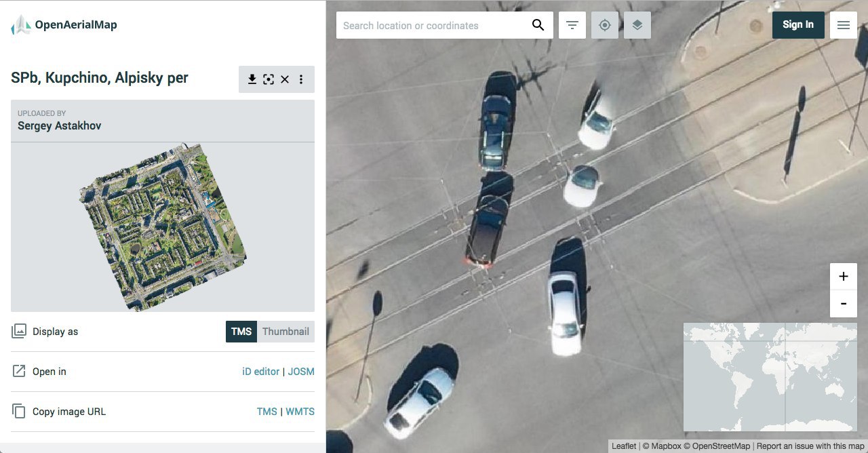The width and height of the screenshot is (868, 453).
Task: Click uploader name Sergey Astakhov
Action: [x=60, y=125]
